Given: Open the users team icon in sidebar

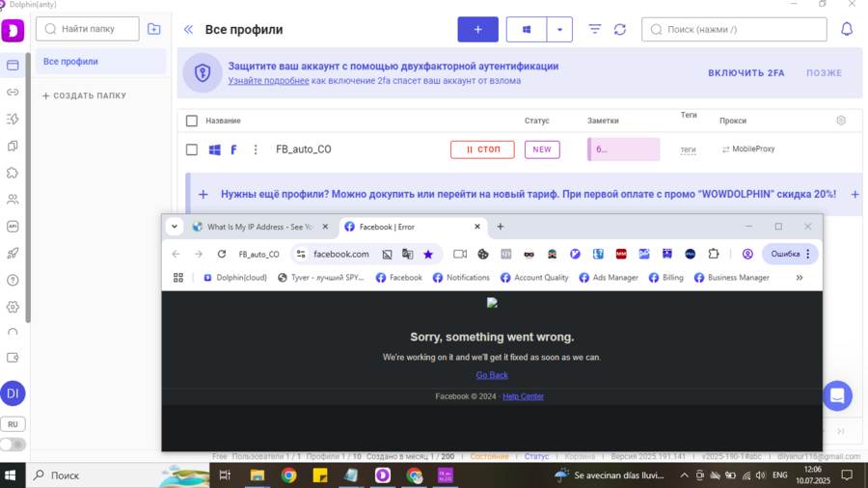Looking at the screenshot, I should (x=13, y=200).
